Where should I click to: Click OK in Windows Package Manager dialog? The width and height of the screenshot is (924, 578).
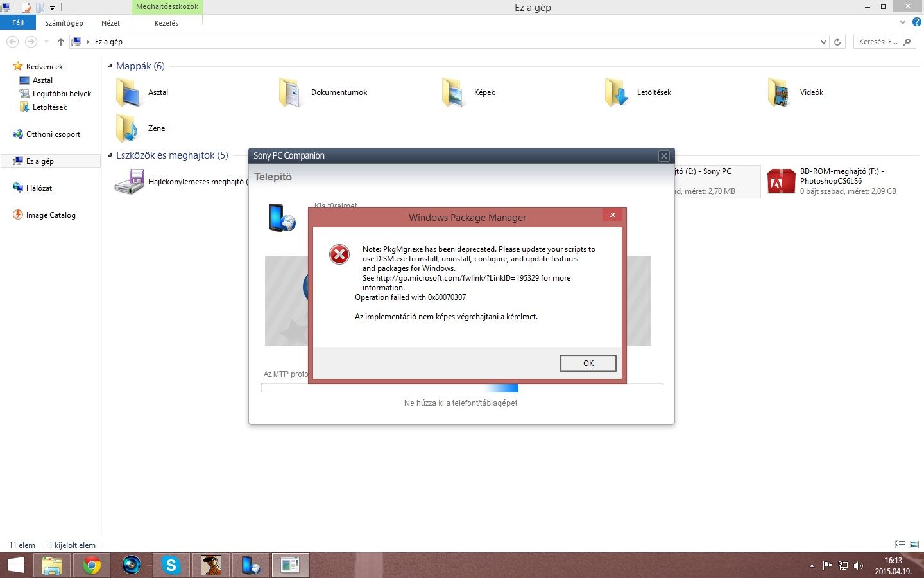588,363
